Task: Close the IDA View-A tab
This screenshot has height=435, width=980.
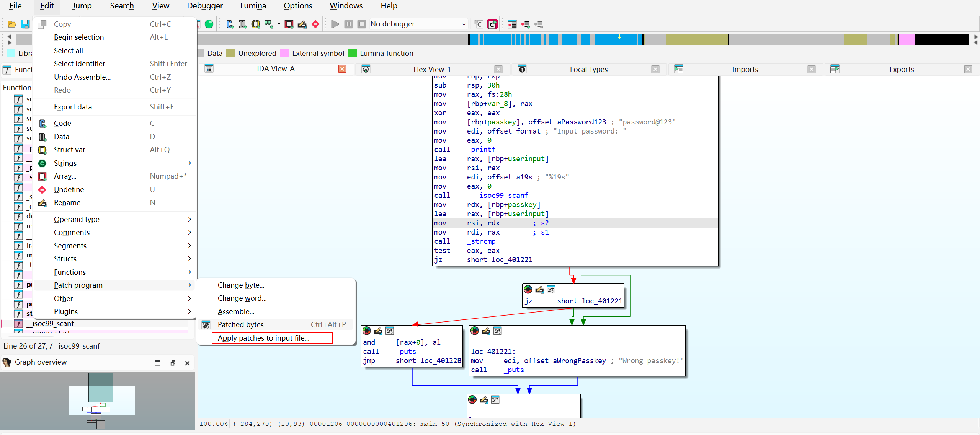Action: [342, 69]
